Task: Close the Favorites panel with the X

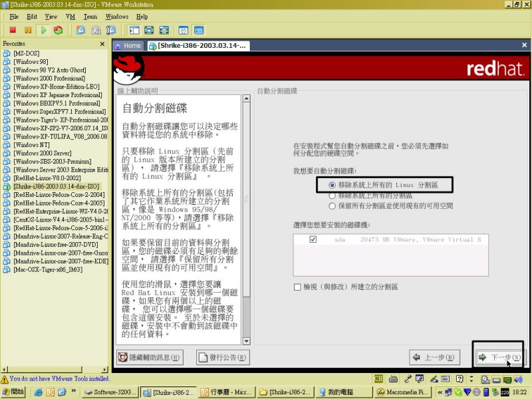Action: [102, 44]
